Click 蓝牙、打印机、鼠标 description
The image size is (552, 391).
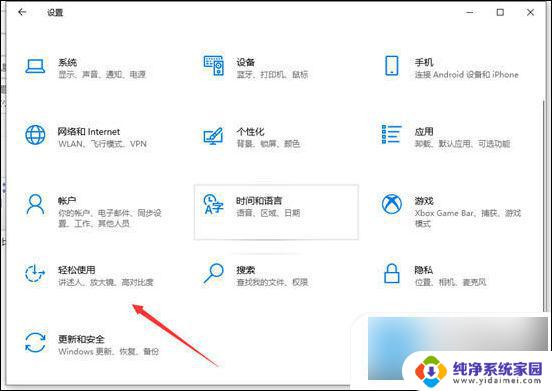(x=272, y=75)
